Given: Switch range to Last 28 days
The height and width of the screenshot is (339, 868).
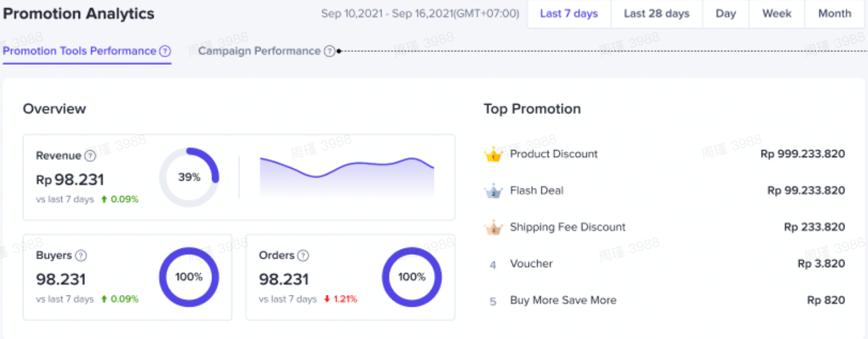Looking at the screenshot, I should [656, 14].
